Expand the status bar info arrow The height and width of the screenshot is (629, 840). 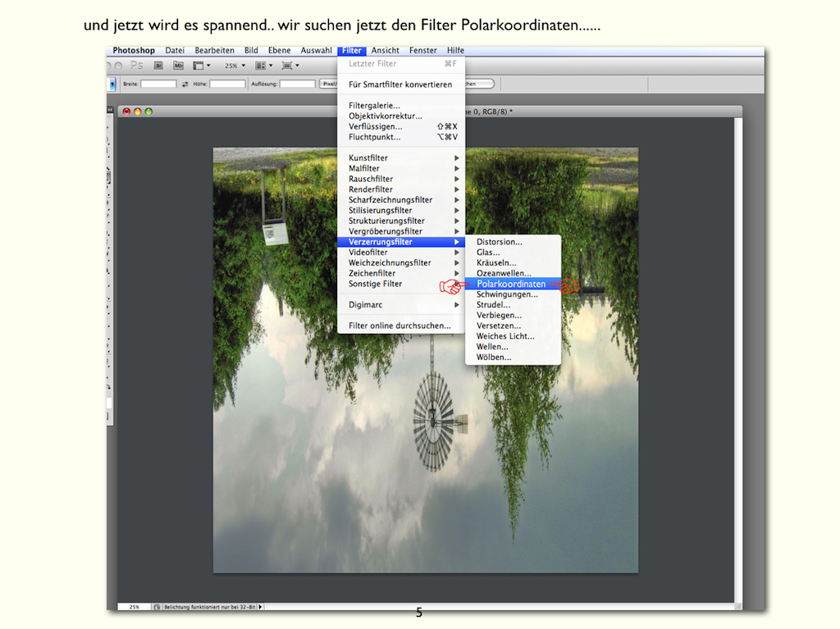[261, 607]
